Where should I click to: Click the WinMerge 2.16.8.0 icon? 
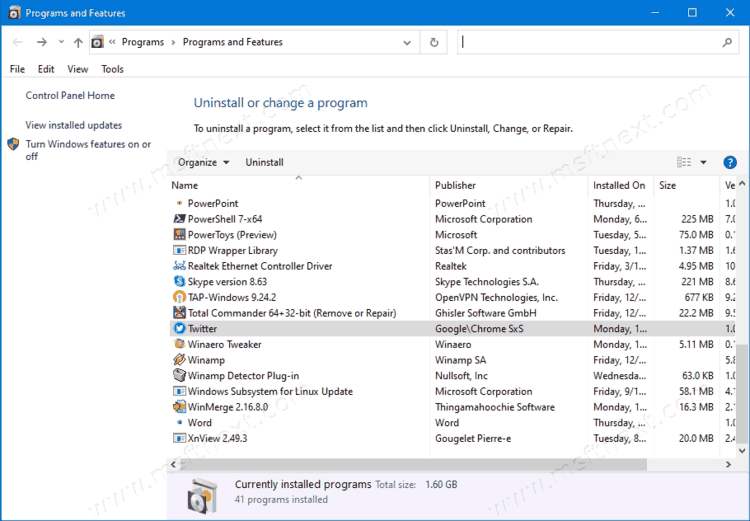click(179, 407)
